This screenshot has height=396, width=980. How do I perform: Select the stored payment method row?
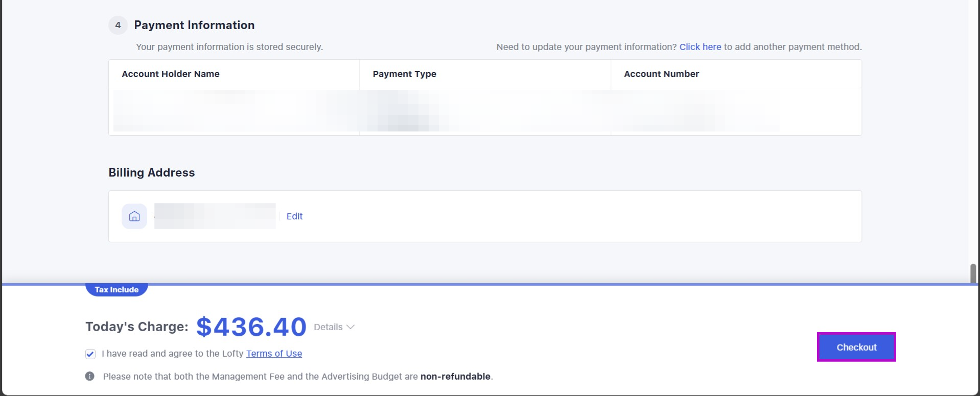484,111
